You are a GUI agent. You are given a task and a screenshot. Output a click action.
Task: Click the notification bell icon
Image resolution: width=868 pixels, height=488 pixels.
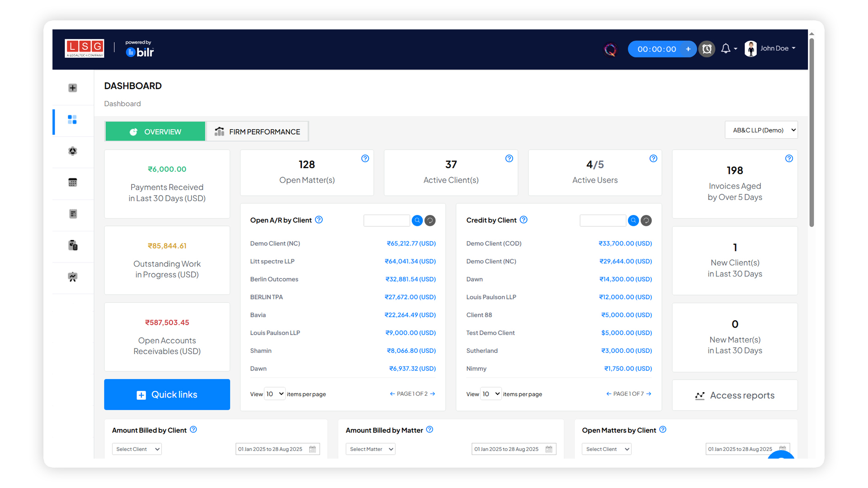coord(726,49)
